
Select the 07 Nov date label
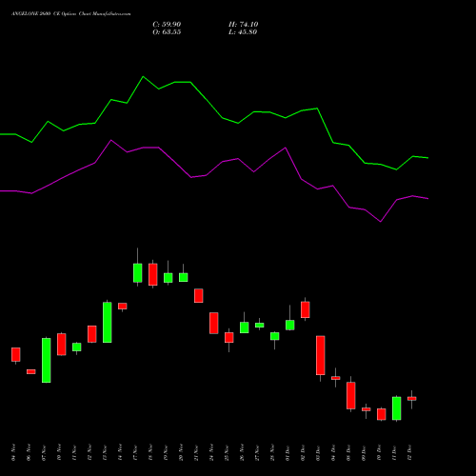[44, 452]
